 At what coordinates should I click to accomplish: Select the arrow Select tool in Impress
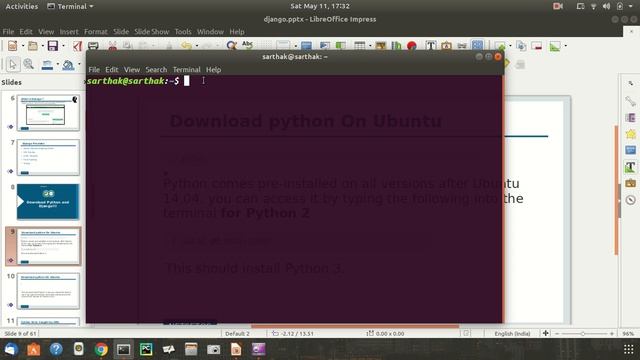click(x=13, y=64)
